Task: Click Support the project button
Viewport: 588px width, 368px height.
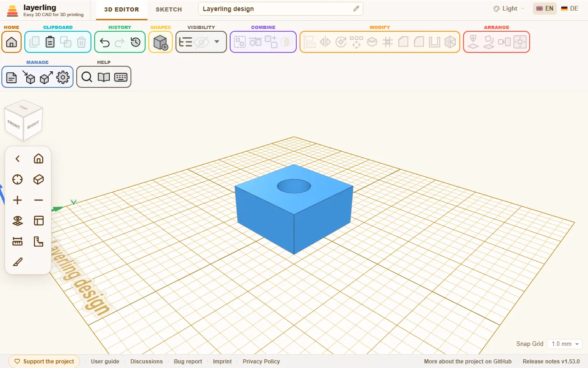Action: point(44,362)
